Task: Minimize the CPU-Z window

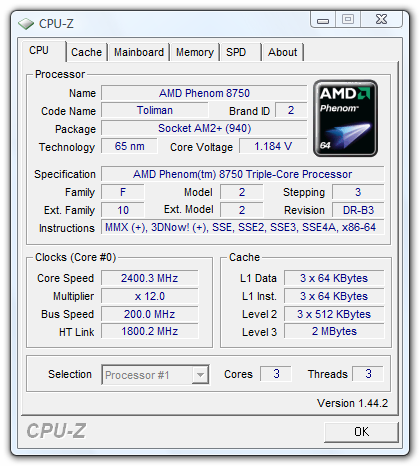Action: [323, 20]
